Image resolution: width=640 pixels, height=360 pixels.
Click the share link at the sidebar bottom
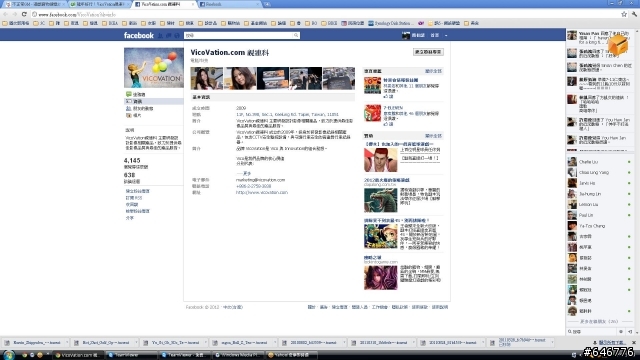tap(130, 218)
